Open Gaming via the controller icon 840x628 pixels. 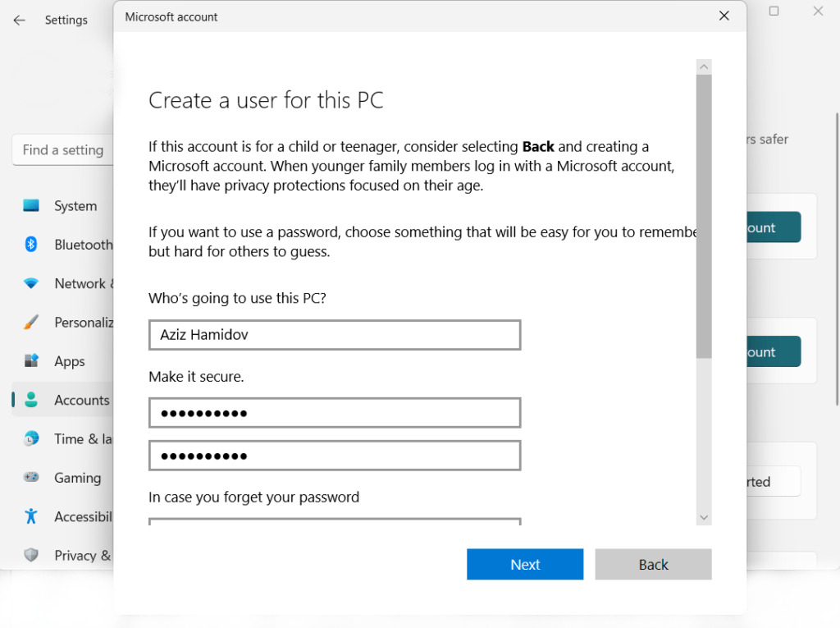[31, 478]
